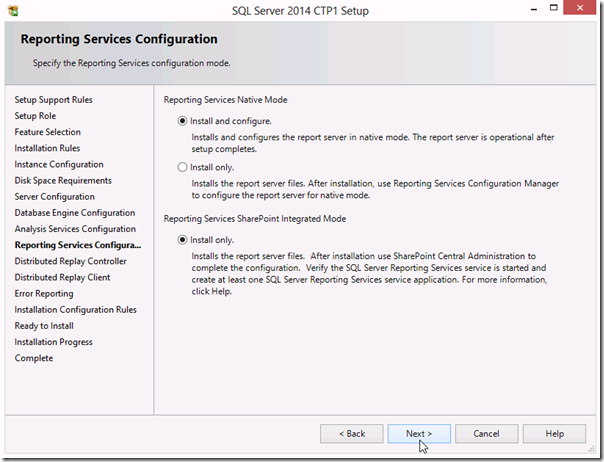This screenshot has height=462, width=604.
Task: Minimize the setup window
Action: pyautogui.click(x=534, y=8)
